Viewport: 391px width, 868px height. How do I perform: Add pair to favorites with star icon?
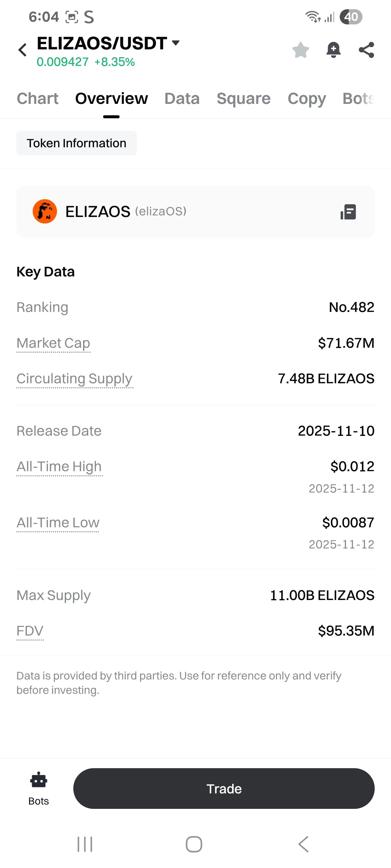tap(300, 50)
